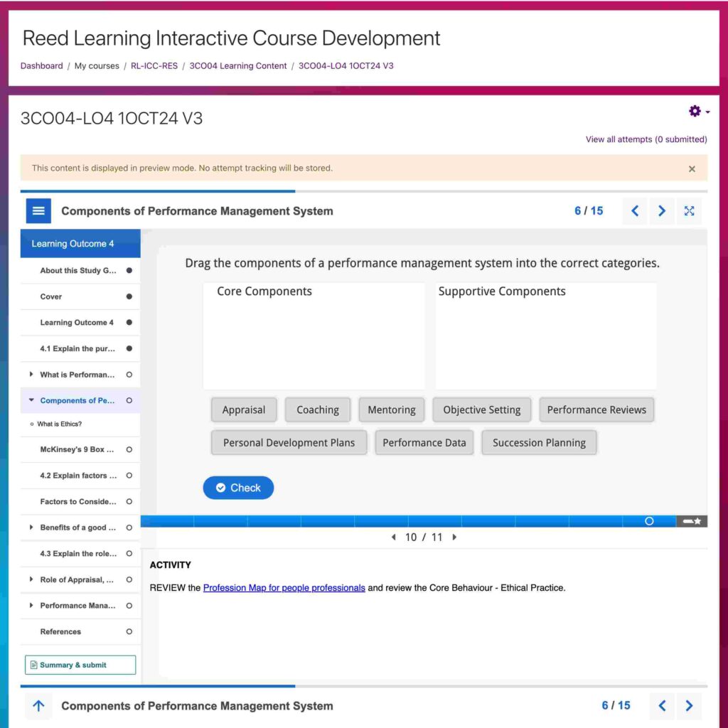Go to next page using top arrow
The height and width of the screenshot is (728, 728).
point(662,211)
